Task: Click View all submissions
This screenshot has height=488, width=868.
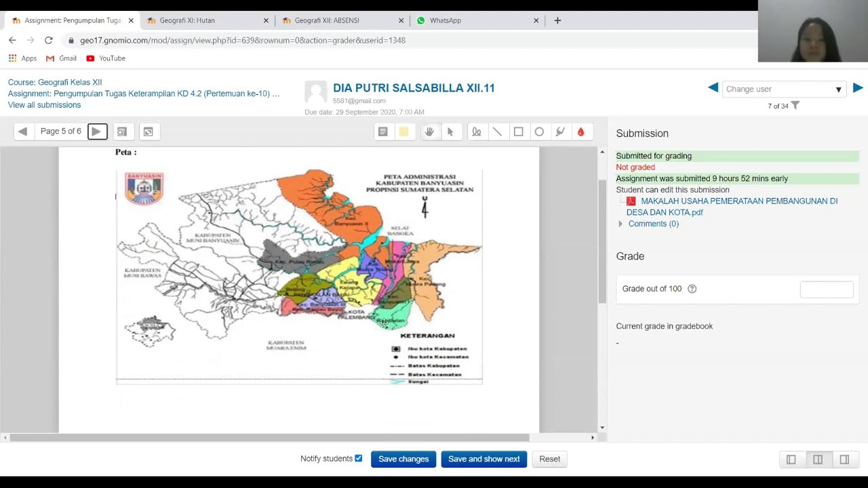Action: tap(44, 105)
